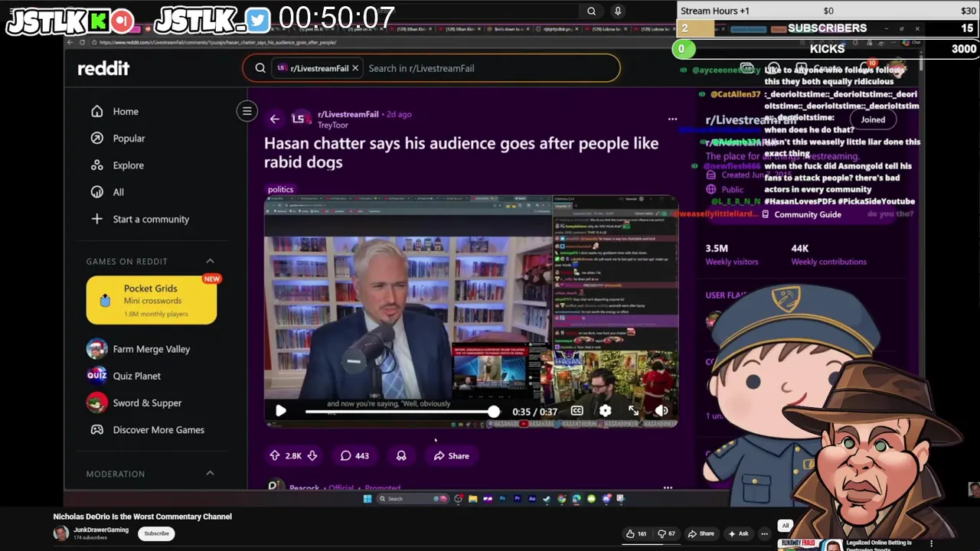Remove the r/LivestreamFail search filter chip
Viewport: 980px width, 551px height.
355,68
